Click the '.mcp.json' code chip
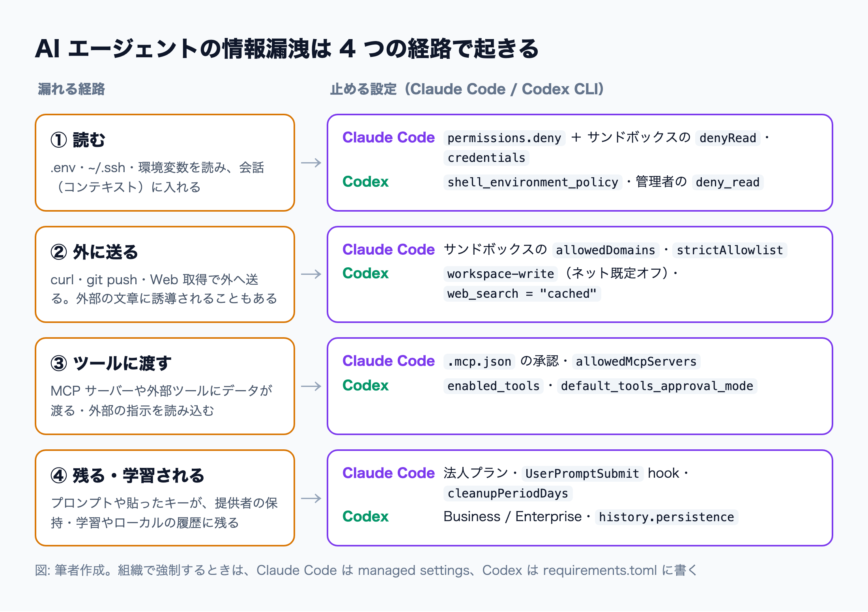This screenshot has width=868, height=612. pos(479,362)
